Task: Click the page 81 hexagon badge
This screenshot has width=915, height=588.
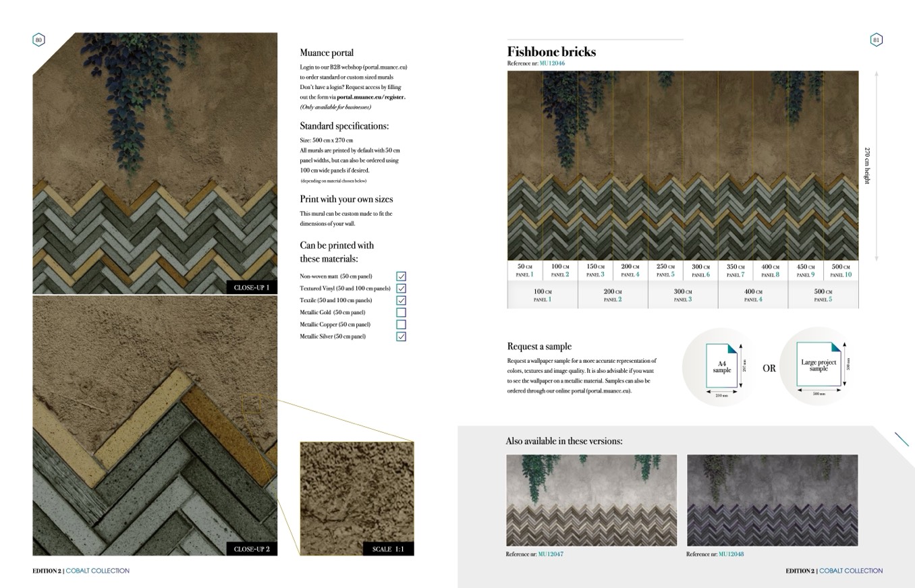Action: click(876, 40)
